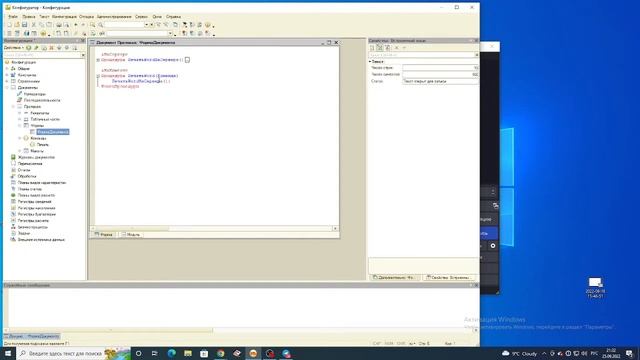Switch to the Форма tab below editor

104,235
